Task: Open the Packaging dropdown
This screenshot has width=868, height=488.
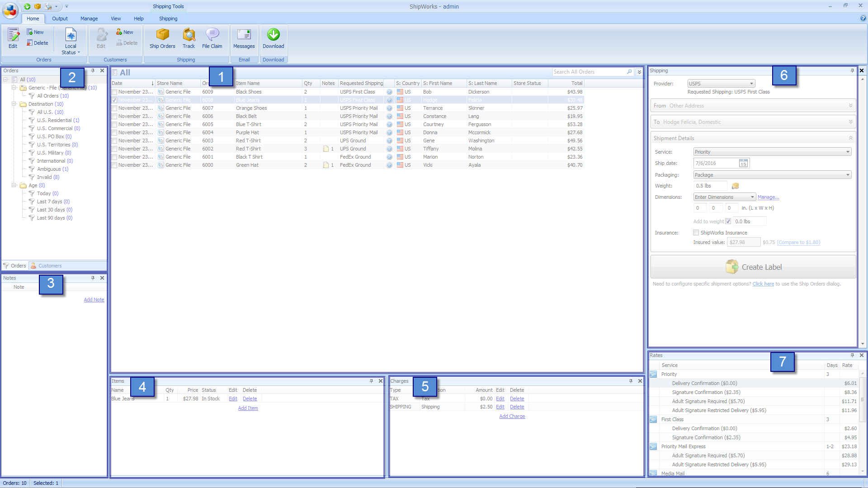Action: pyautogui.click(x=772, y=175)
